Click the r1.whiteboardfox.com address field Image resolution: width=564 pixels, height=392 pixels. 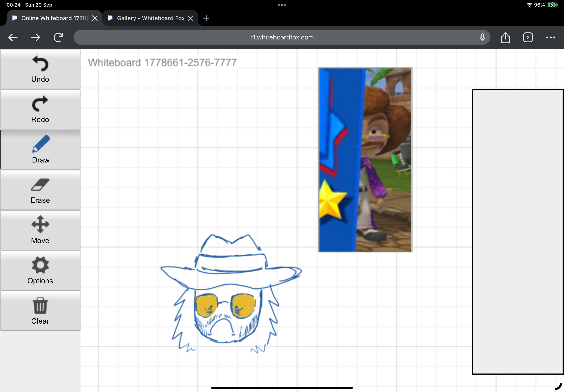pos(282,37)
